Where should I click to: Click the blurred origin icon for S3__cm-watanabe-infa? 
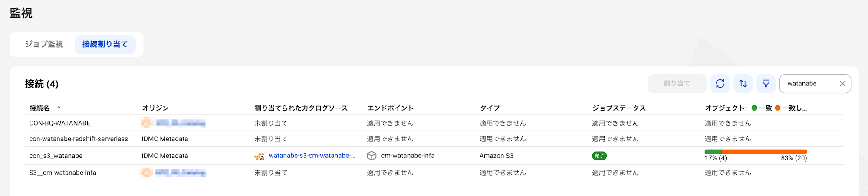[147, 173]
